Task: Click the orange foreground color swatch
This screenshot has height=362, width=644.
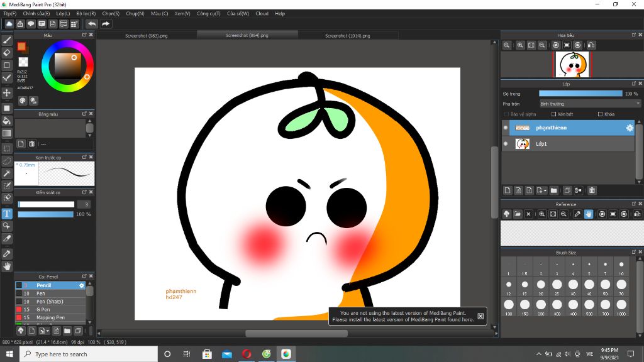Action: (22, 47)
